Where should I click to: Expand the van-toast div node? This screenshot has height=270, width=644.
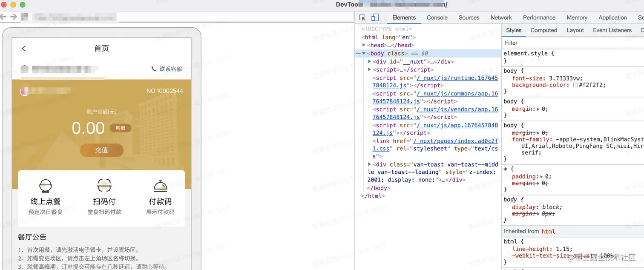pos(369,164)
